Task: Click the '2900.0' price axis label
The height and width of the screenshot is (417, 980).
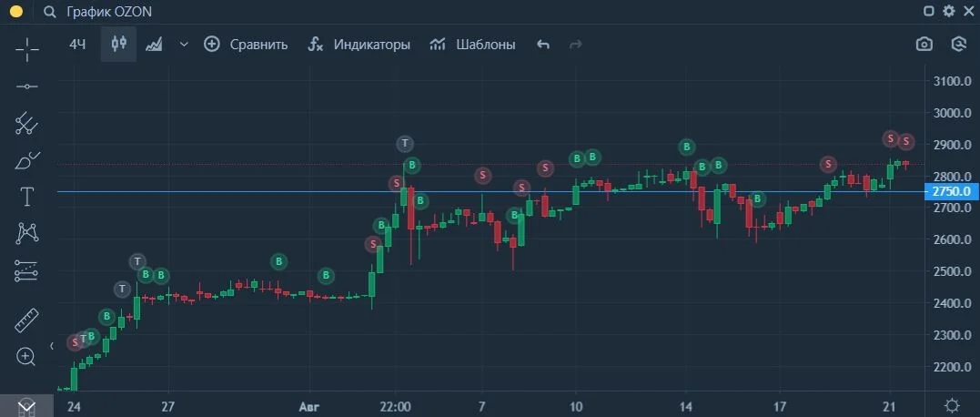Action: 952,145
